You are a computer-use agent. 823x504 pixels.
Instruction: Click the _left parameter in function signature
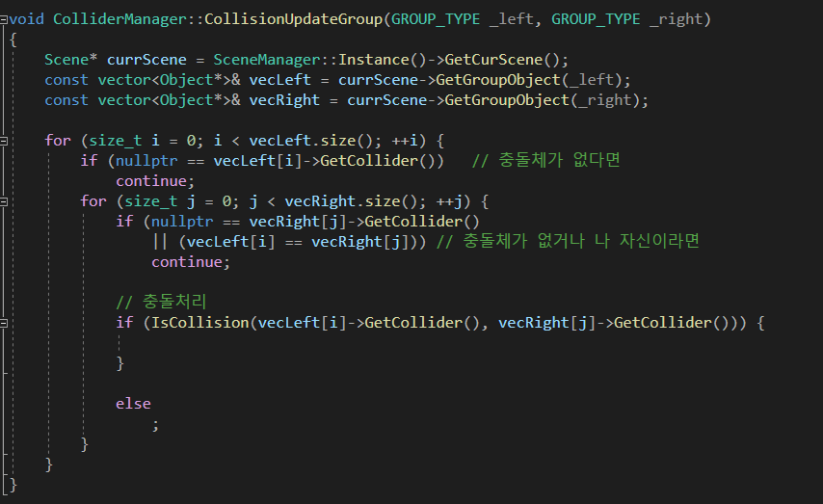[511, 19]
